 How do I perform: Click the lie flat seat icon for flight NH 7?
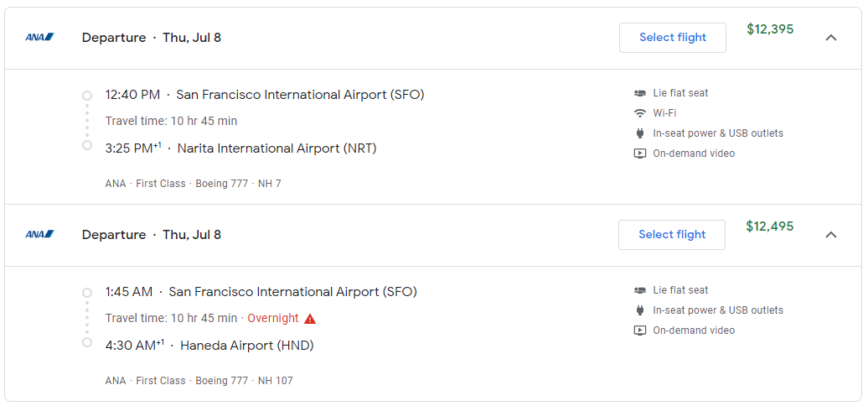tap(640, 93)
